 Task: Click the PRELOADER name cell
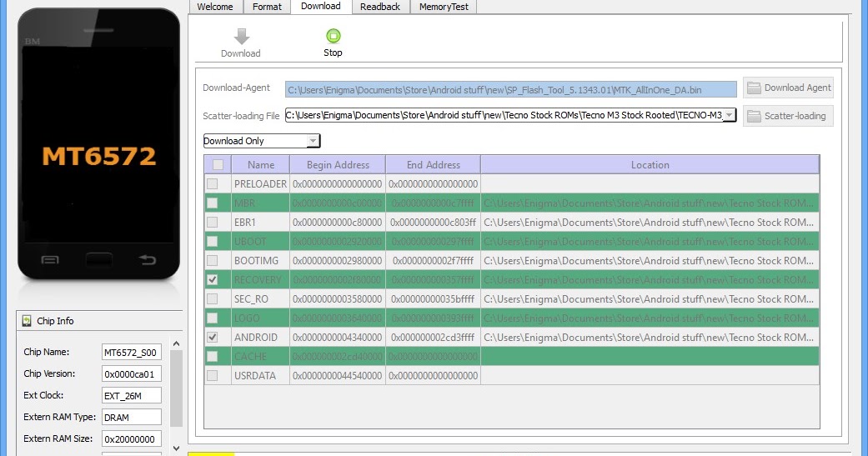point(260,183)
